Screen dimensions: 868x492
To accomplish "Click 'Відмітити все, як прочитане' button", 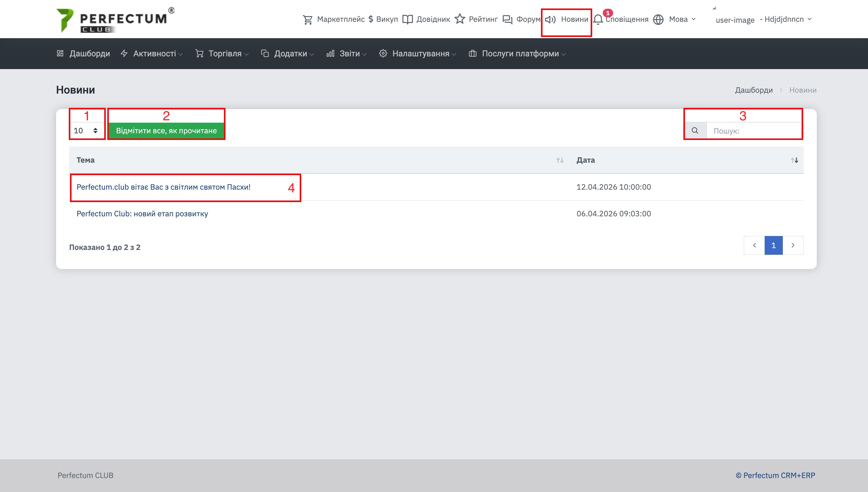I will [166, 131].
